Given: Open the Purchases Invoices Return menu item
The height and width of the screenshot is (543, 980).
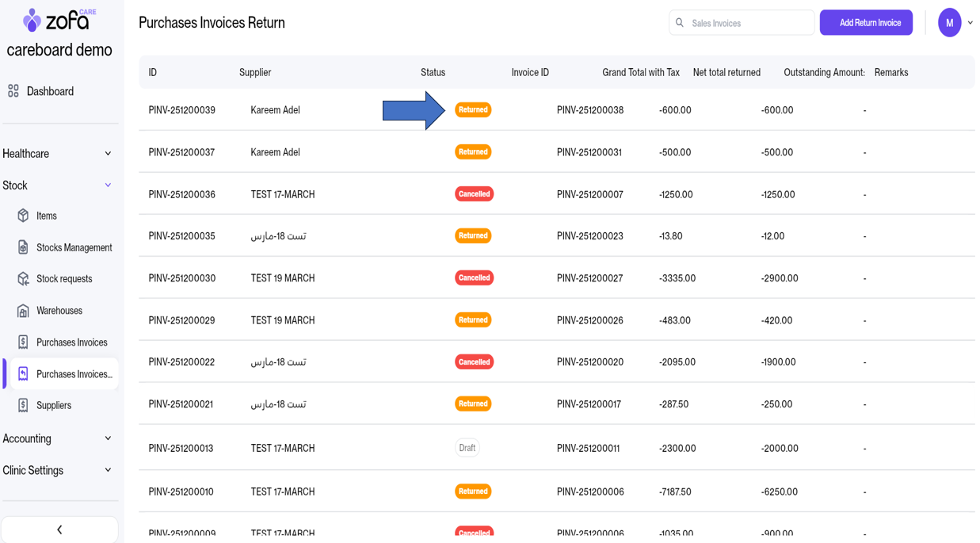Looking at the screenshot, I should click(74, 374).
